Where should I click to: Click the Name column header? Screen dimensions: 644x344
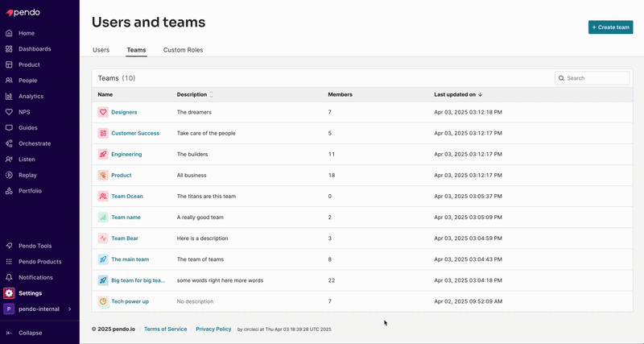click(x=105, y=94)
